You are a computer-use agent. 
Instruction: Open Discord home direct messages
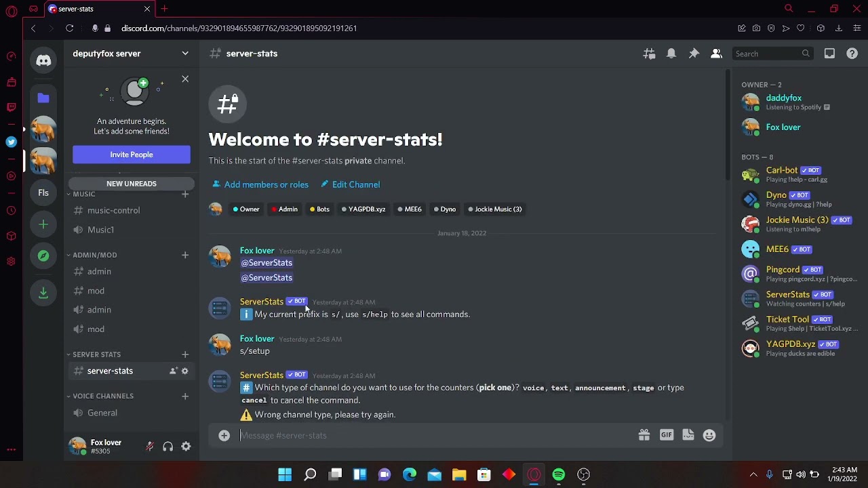coord(43,60)
